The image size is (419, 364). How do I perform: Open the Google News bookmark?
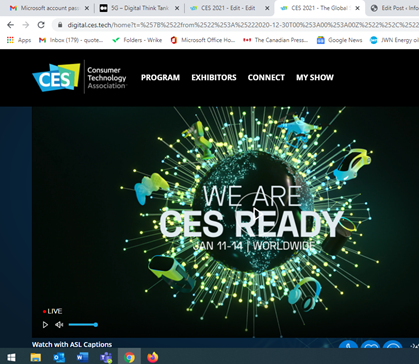[x=339, y=40]
